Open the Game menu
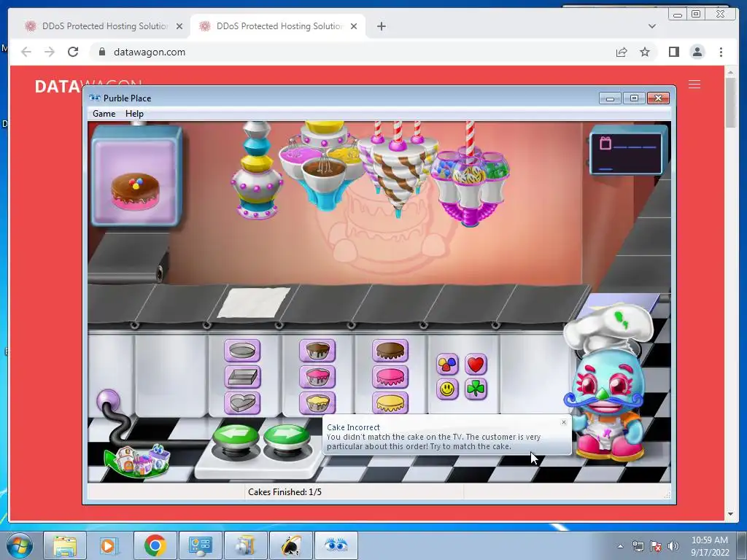 pyautogui.click(x=104, y=114)
